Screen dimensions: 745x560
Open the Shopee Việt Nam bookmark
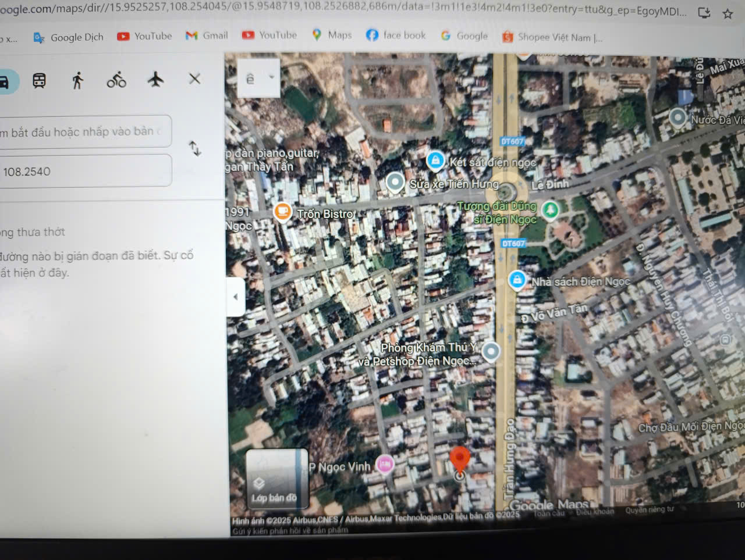(x=552, y=37)
